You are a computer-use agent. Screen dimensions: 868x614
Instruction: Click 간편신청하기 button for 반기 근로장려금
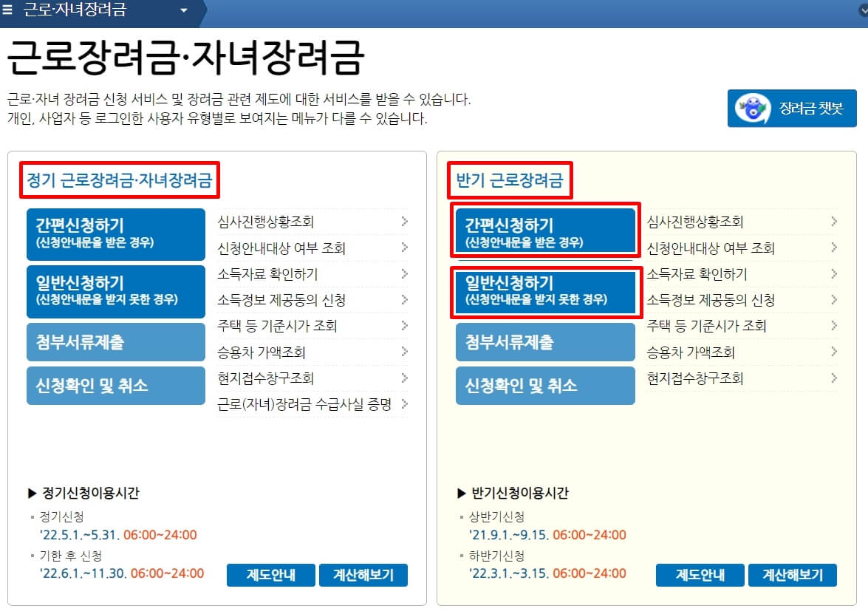(x=545, y=231)
